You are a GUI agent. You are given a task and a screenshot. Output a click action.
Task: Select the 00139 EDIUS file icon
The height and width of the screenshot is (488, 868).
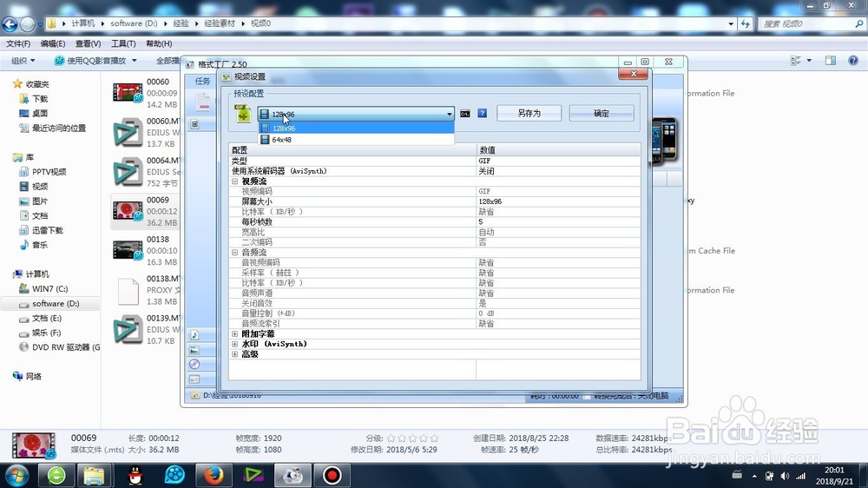click(x=128, y=330)
